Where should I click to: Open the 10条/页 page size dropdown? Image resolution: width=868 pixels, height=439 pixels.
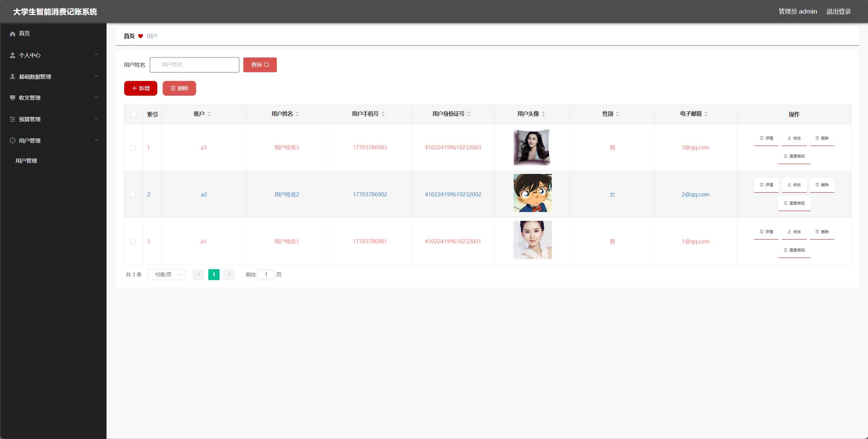[166, 275]
